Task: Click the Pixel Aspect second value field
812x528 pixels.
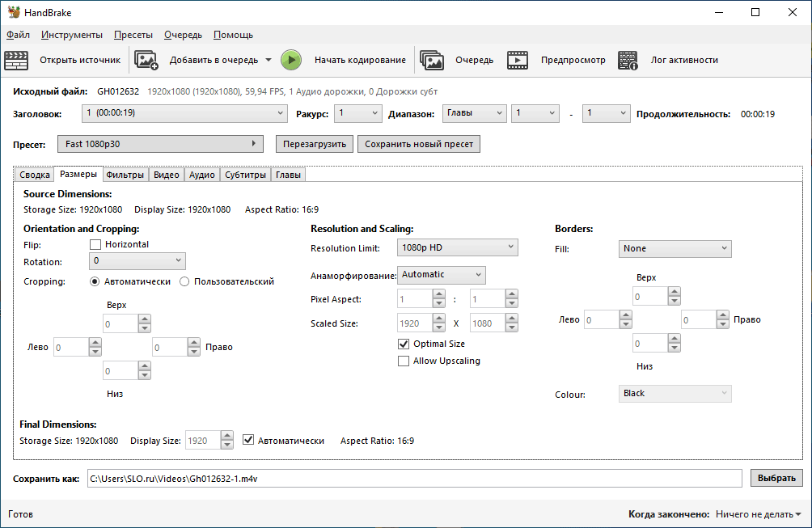Action: pyautogui.click(x=488, y=298)
